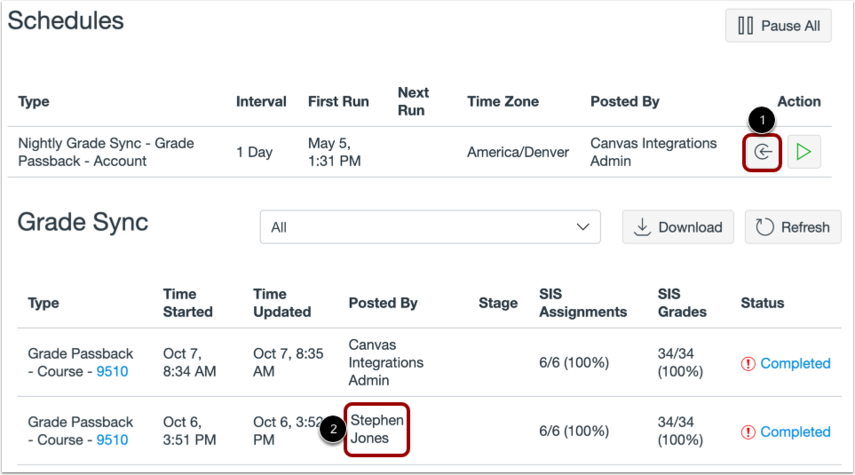Run the Nightly Grade Sync play icon
The height and width of the screenshot is (475, 855).
[804, 152]
